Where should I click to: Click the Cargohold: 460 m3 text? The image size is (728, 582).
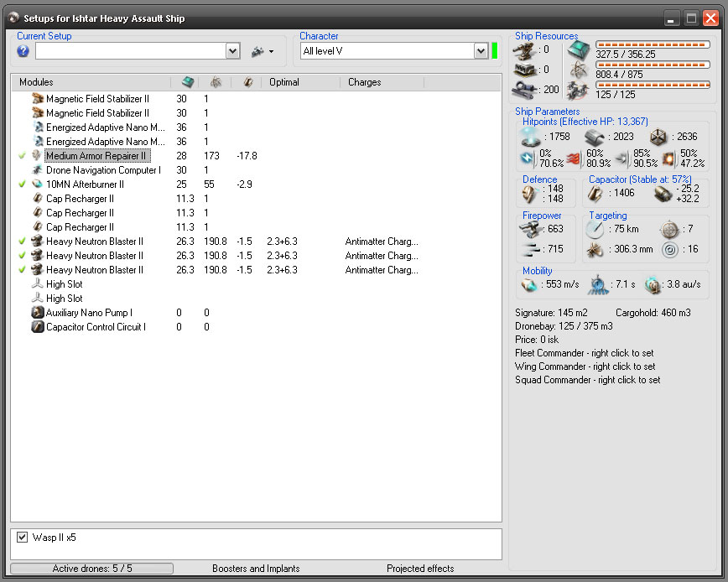point(653,313)
